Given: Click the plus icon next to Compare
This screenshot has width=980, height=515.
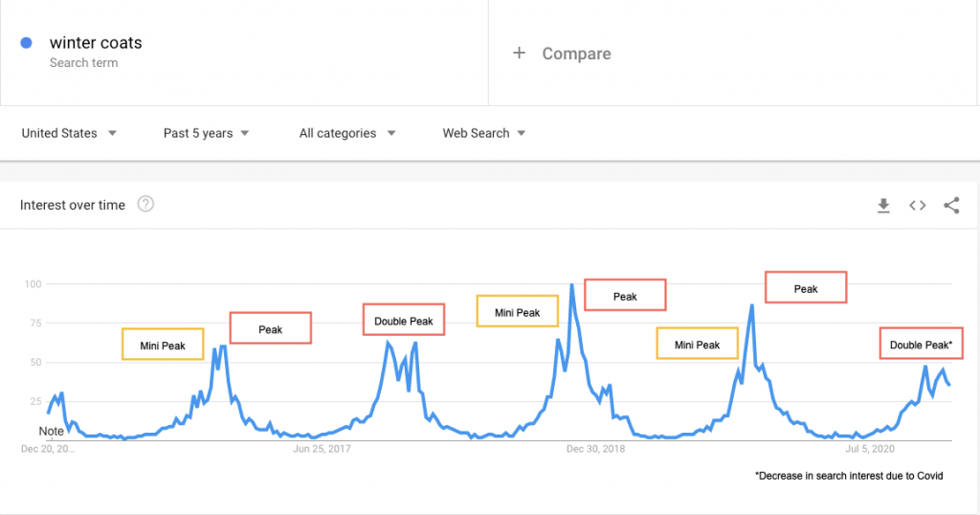Looking at the screenshot, I should [x=520, y=54].
